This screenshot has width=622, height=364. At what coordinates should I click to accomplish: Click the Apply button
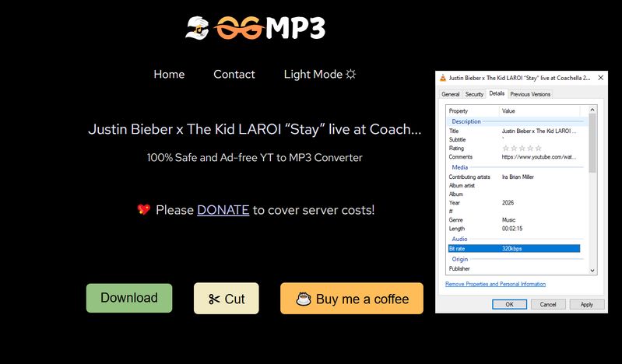(587, 304)
